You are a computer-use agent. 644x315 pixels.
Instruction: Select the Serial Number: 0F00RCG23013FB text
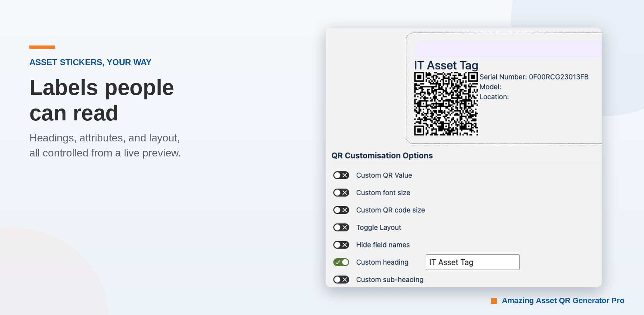point(534,77)
